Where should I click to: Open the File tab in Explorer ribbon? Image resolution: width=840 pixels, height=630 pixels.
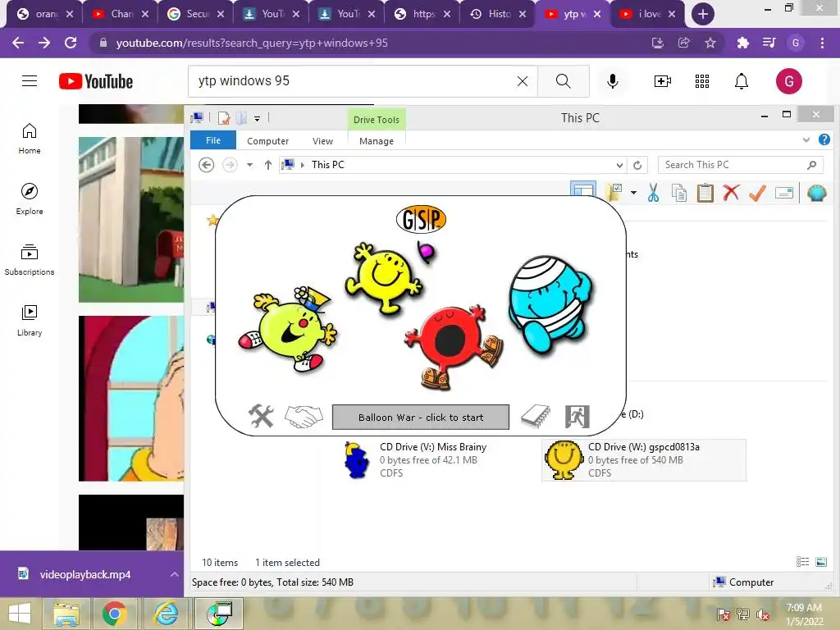point(213,140)
